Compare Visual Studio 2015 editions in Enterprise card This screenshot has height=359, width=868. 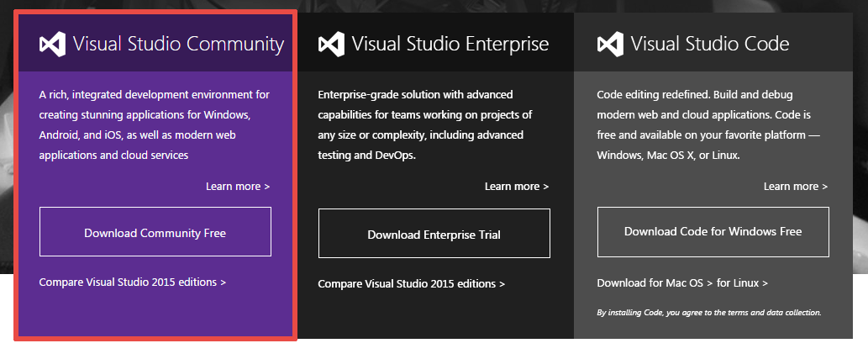(412, 283)
